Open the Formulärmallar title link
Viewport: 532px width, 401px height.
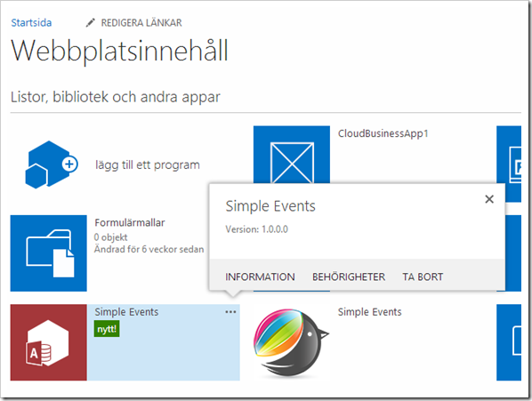(x=130, y=222)
